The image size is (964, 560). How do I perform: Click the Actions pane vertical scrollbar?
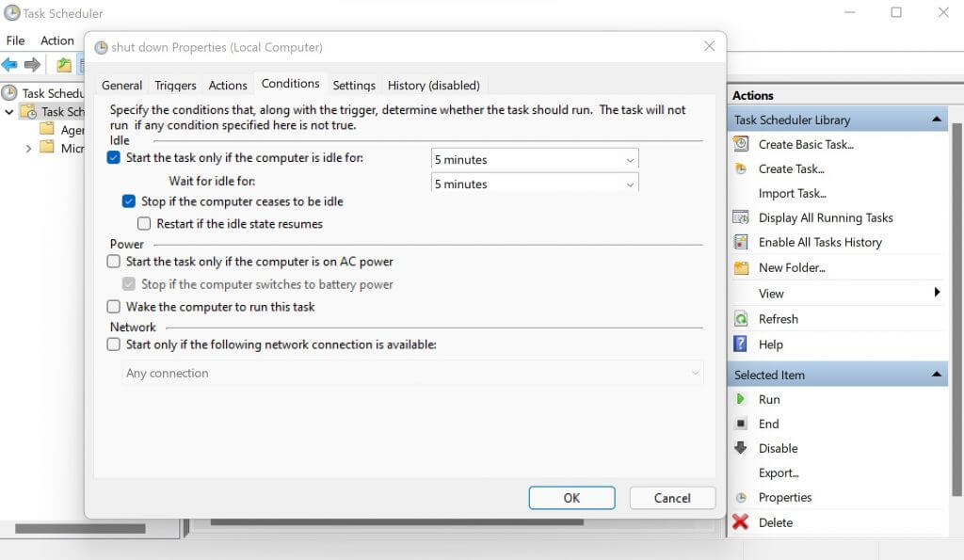(956, 310)
